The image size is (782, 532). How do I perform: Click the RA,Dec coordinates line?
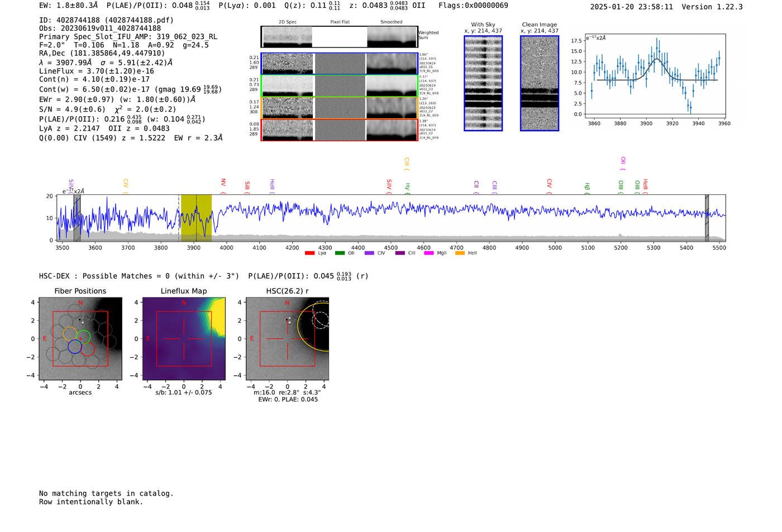(x=102, y=54)
